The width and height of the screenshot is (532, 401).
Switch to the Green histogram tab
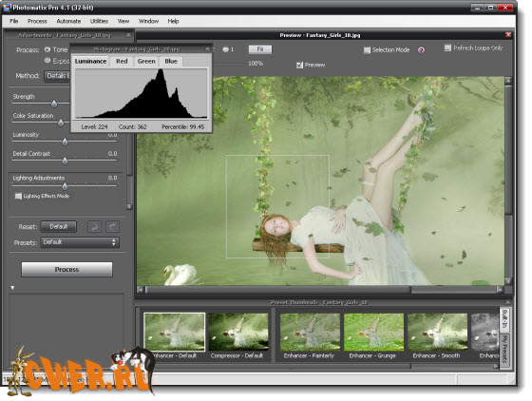146,62
